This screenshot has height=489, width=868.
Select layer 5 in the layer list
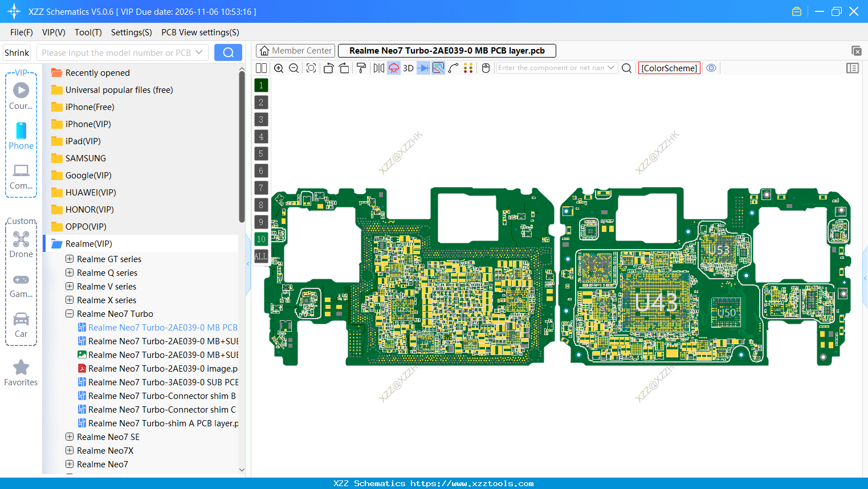[x=261, y=153]
